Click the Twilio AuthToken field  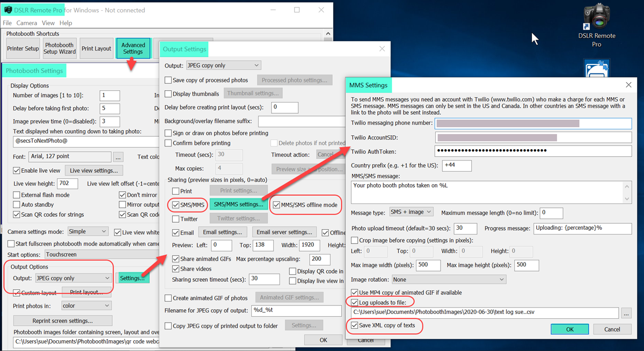(533, 151)
